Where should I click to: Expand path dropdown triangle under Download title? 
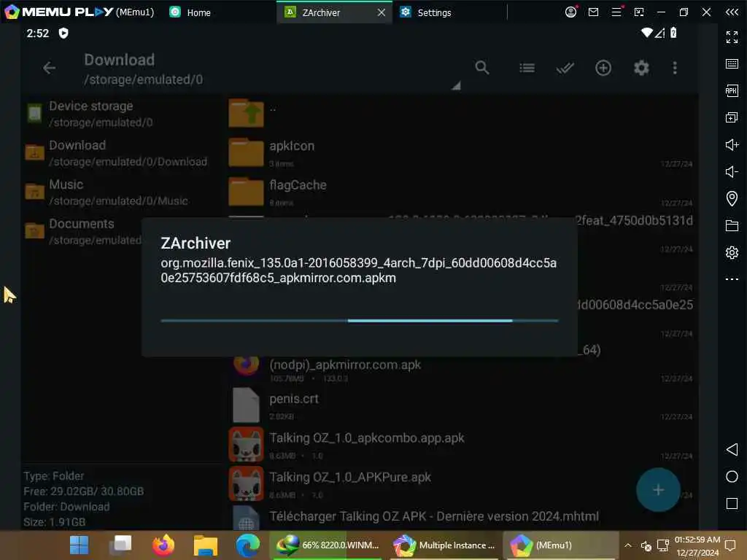457,86
